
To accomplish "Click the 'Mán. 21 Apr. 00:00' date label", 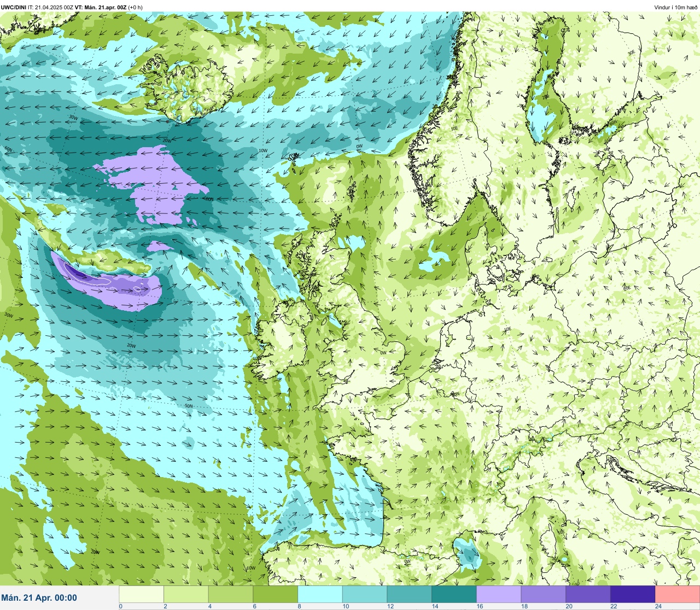I will pos(39,598).
